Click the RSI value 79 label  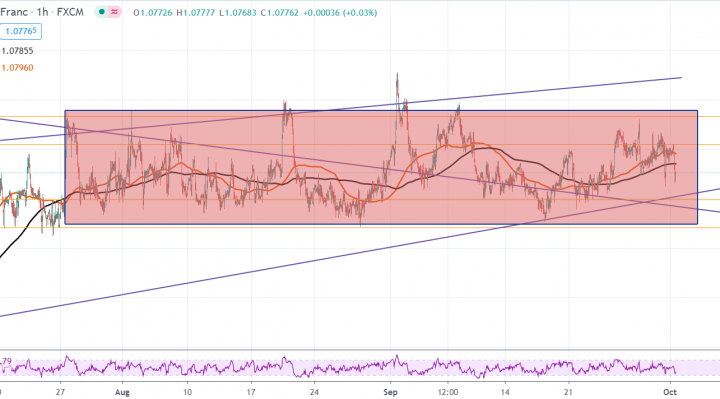tap(6, 361)
